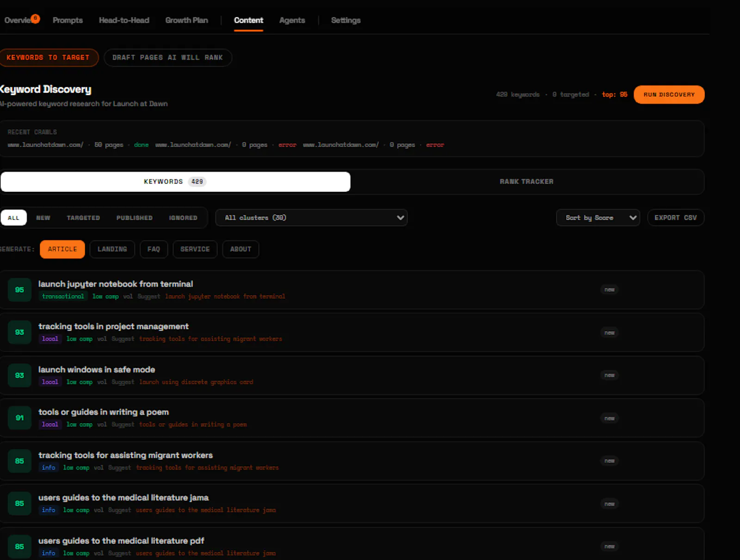
Task: Select FAQ generation type
Action: [x=154, y=249]
